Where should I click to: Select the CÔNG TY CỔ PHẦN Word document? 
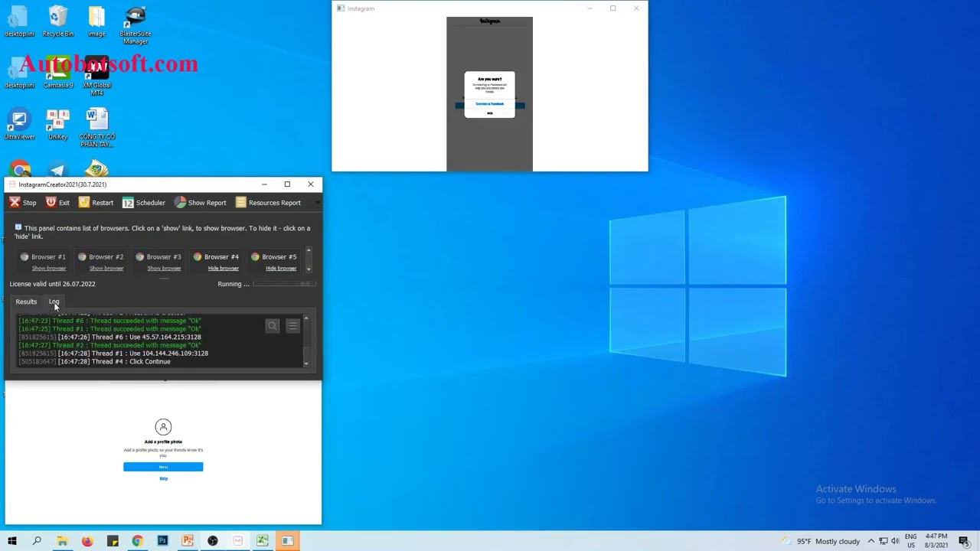tap(96, 128)
